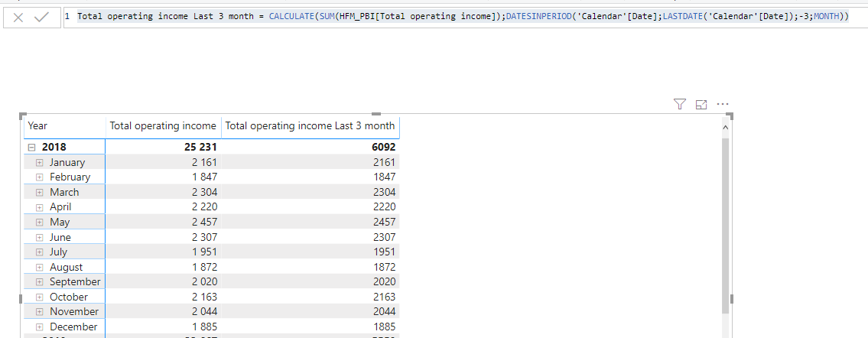Image resolution: width=868 pixels, height=338 pixels.
Task: Select December income cell 1 885
Action: click(x=203, y=327)
